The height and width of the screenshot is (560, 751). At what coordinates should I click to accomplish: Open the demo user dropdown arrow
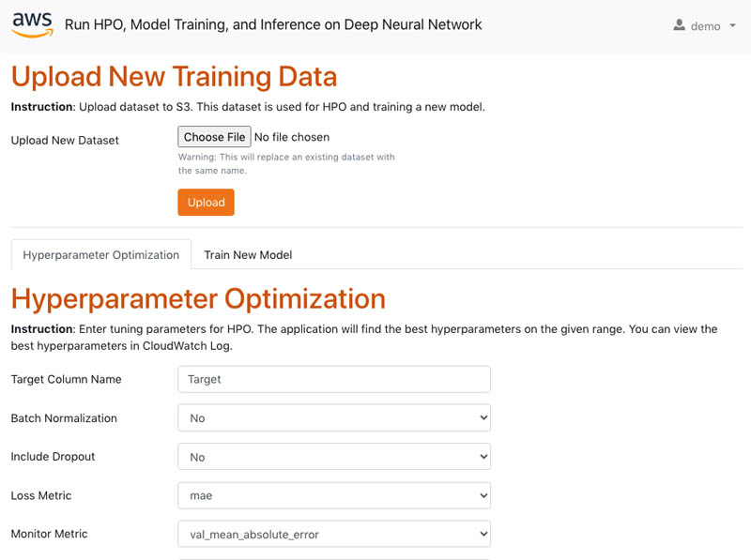tap(732, 25)
